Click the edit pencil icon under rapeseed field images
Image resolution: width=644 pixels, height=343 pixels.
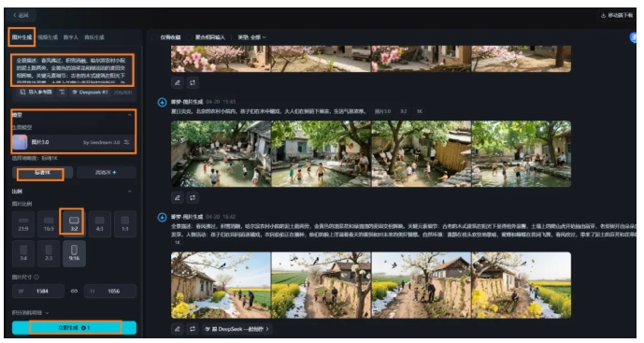178,329
